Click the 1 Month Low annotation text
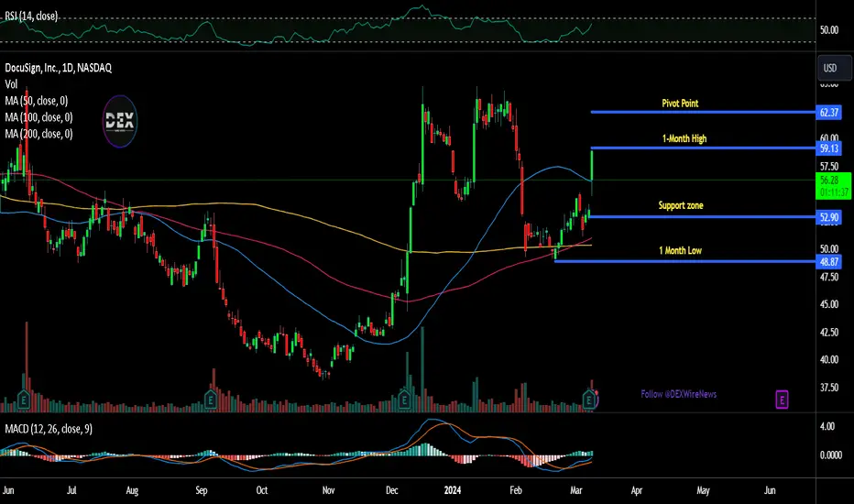Image resolution: width=854 pixels, height=504 pixels. point(680,251)
